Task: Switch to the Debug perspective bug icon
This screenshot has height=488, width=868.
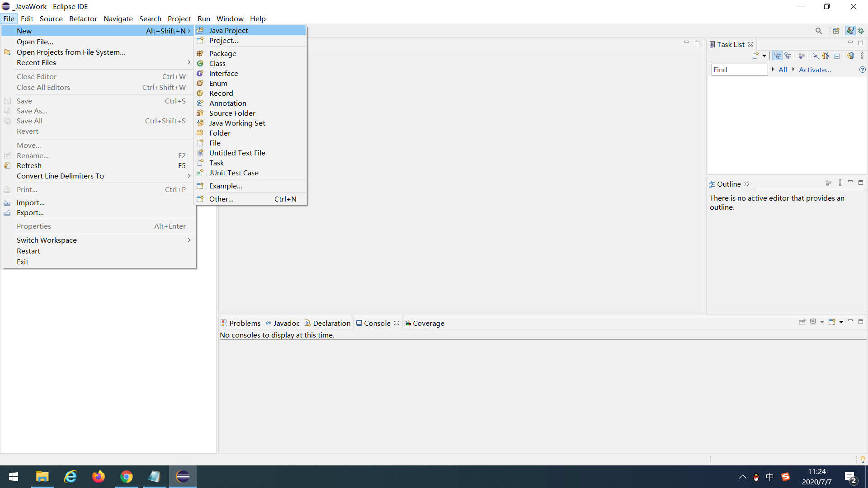Action: coord(861,31)
